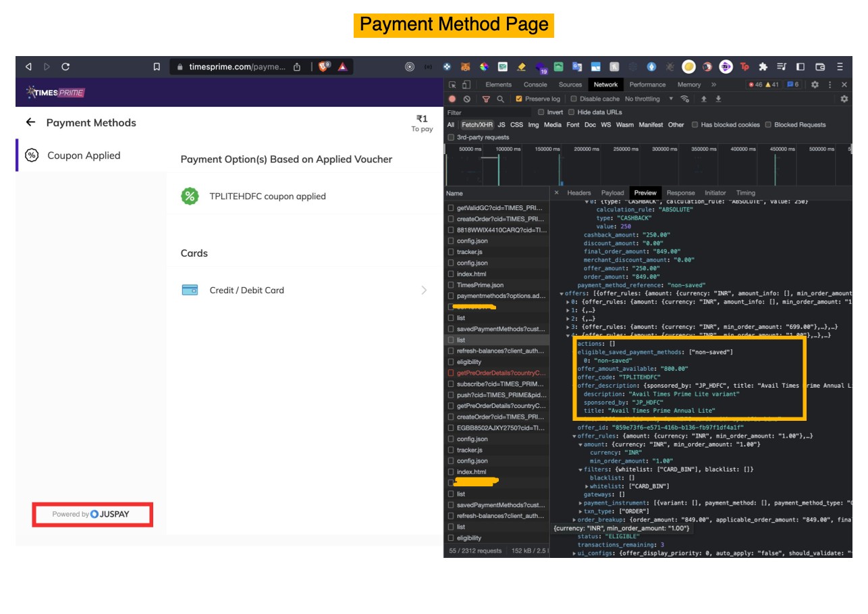Screen dimensions: 868x614
Task: Open network panel settings gear
Action: pos(844,99)
